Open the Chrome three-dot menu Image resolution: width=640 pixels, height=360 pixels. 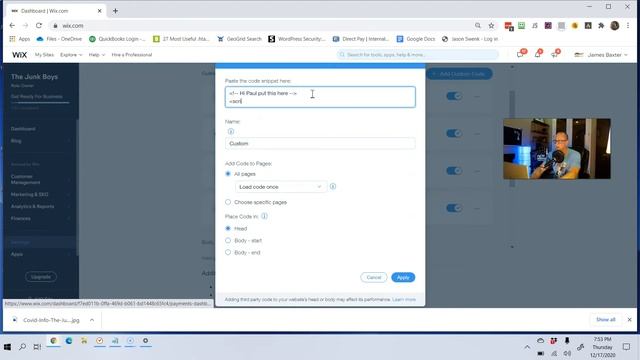click(628, 26)
